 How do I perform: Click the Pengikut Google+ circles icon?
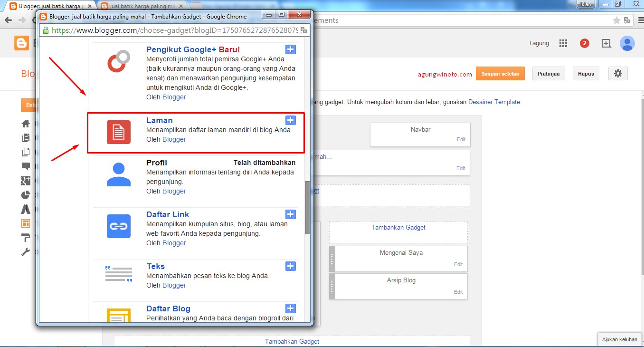pyautogui.click(x=119, y=61)
